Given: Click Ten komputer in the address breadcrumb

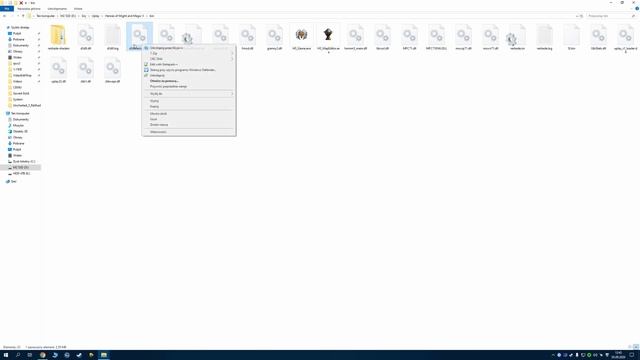Looking at the screenshot, I should 45,16.
